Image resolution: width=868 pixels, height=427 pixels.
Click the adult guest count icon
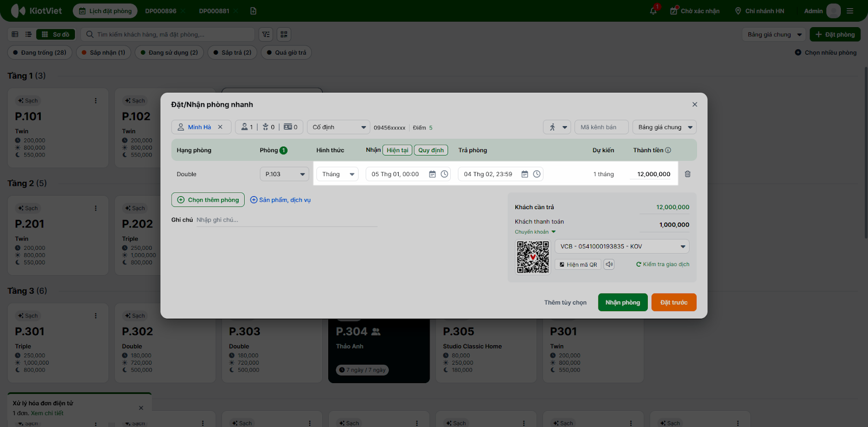tap(245, 127)
